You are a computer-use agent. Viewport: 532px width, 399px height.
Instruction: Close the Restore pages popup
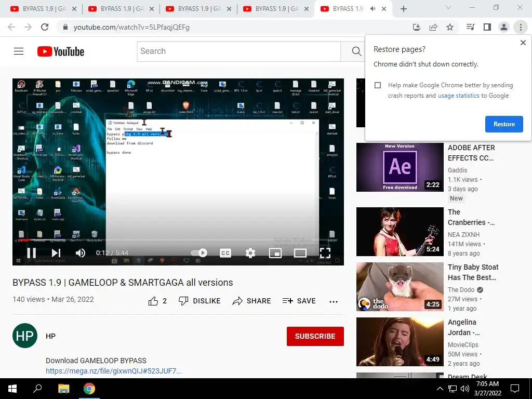tap(523, 43)
